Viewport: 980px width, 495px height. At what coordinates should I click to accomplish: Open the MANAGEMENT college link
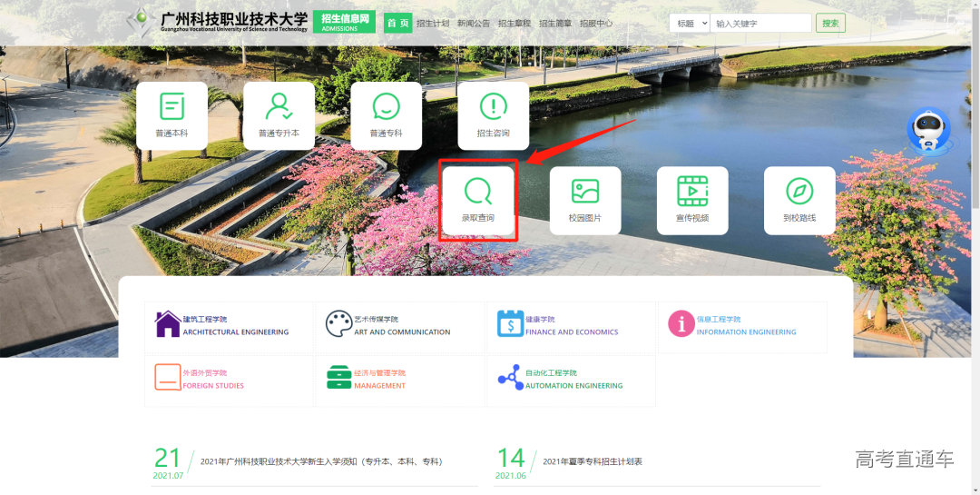[380, 386]
